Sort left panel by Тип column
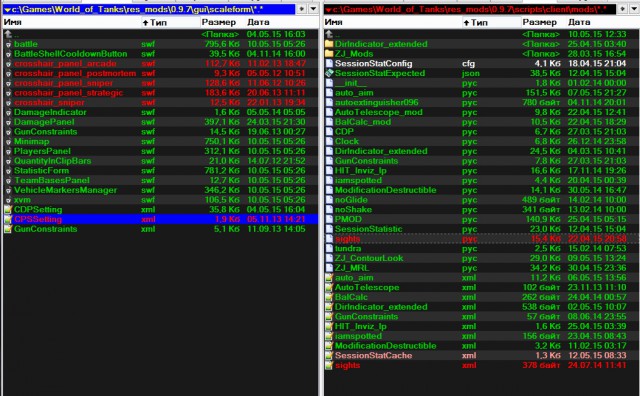The image size is (640, 396). click(x=171, y=22)
